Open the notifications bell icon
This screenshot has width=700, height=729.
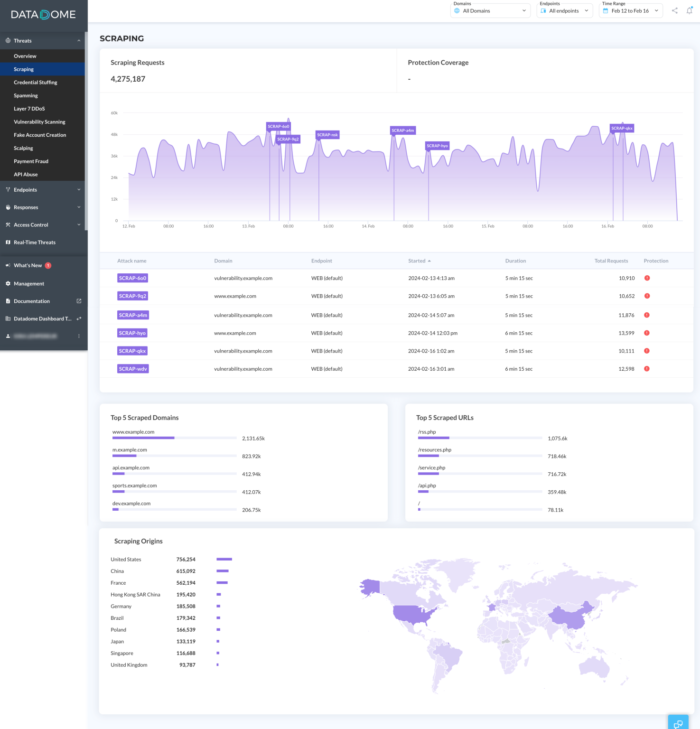tap(690, 10)
